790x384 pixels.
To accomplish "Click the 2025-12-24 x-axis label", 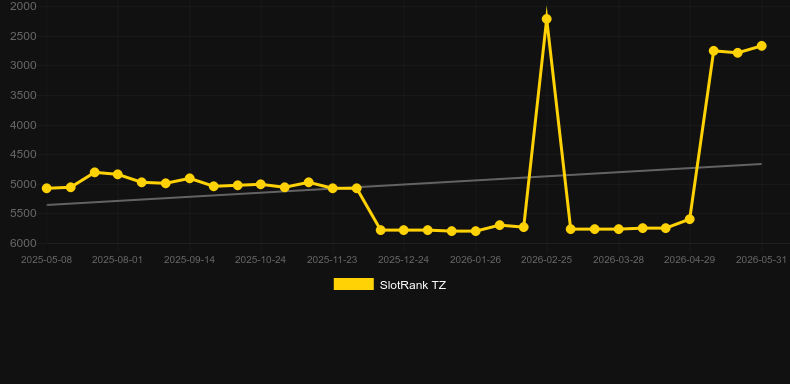I will coord(404,260).
